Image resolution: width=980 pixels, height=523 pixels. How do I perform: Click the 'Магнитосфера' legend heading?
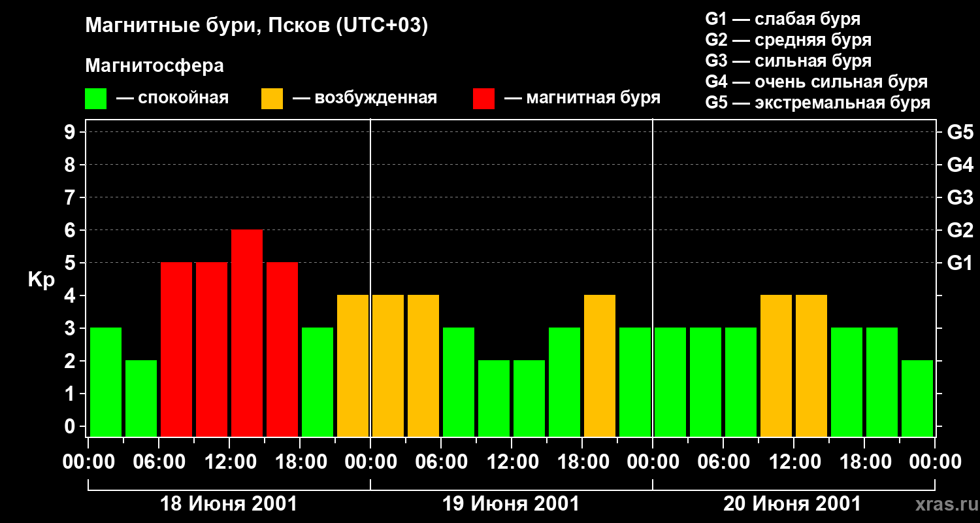point(154,66)
